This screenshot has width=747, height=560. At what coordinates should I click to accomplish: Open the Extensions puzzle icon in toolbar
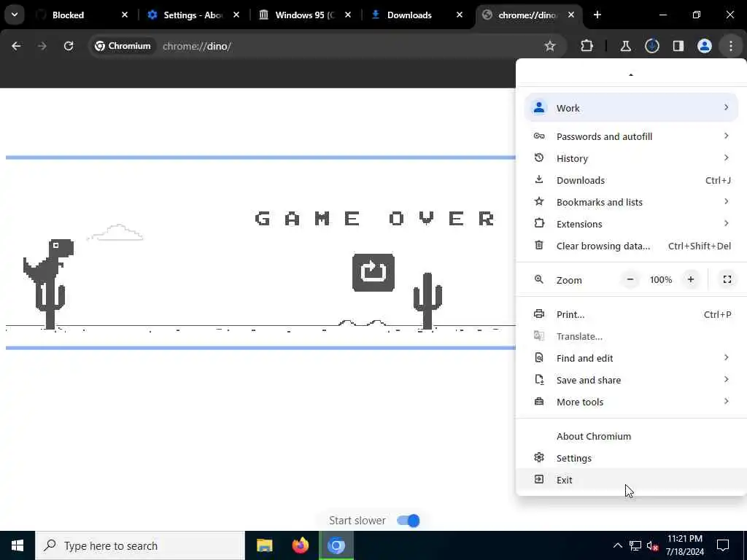[x=587, y=46]
